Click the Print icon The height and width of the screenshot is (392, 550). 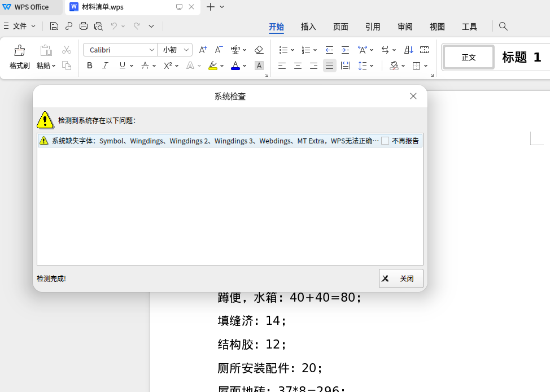(84, 27)
